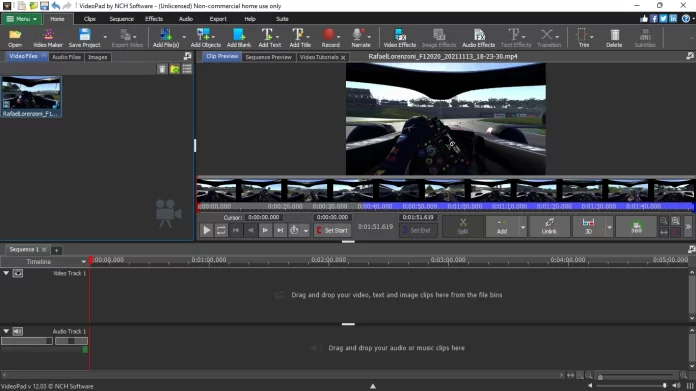Open the 3D options dropdown arrow
Screen dimensions: 696x391
click(x=609, y=227)
